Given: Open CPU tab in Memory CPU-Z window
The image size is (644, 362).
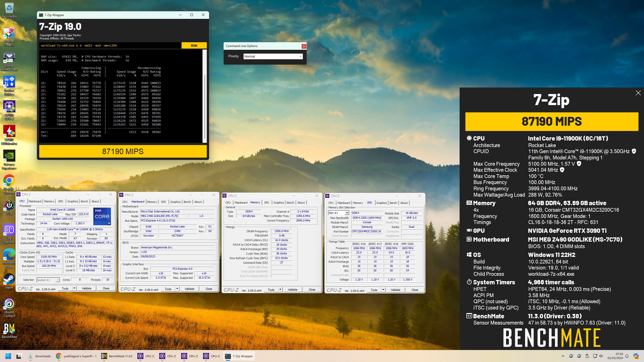Looking at the screenshot, I should [228, 203].
